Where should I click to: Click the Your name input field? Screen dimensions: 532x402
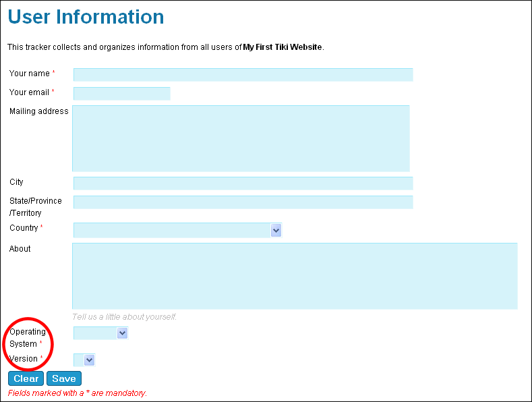[243, 75]
